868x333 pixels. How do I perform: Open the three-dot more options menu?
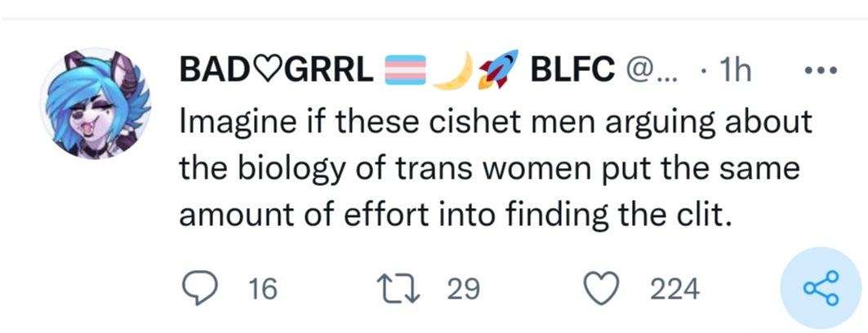tap(821, 71)
